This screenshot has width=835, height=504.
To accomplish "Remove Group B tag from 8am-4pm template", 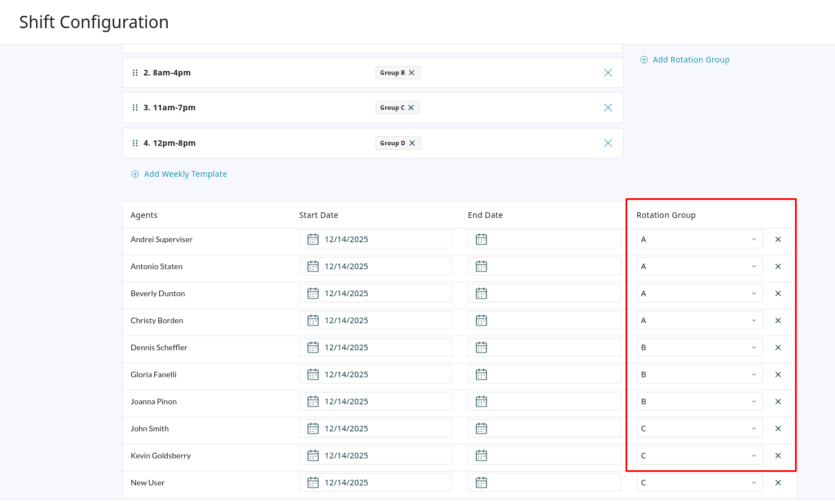I will pyautogui.click(x=412, y=73).
